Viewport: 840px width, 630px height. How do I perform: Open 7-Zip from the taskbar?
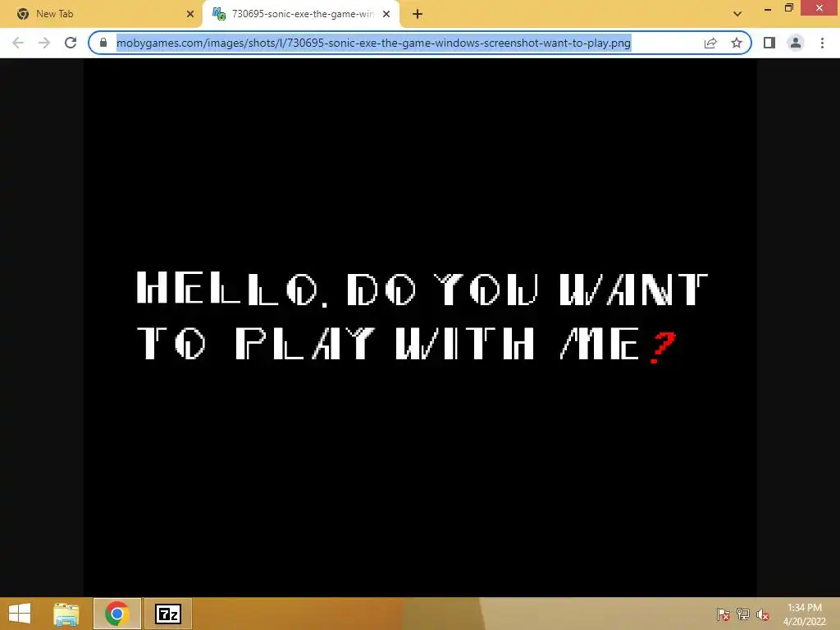coord(167,614)
